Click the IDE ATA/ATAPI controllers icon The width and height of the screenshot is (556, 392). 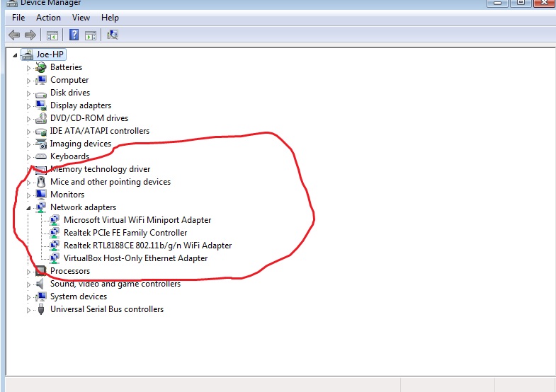(41, 132)
